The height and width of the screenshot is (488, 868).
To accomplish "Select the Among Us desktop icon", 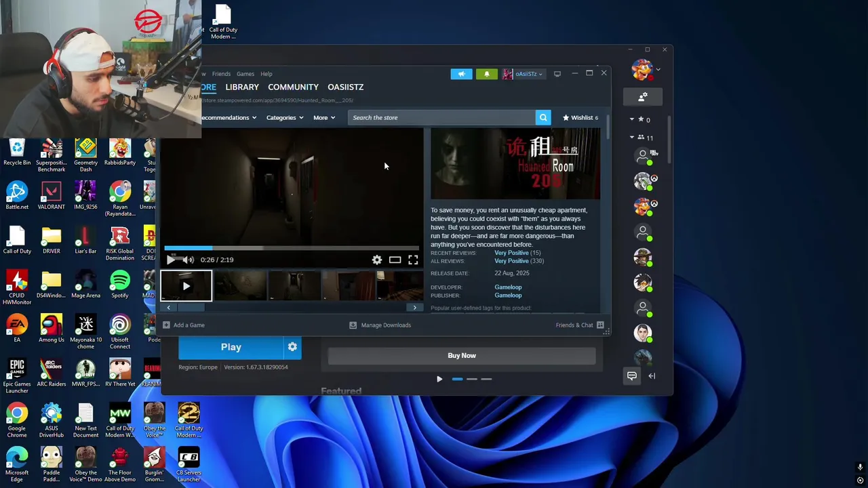I will [x=52, y=329].
